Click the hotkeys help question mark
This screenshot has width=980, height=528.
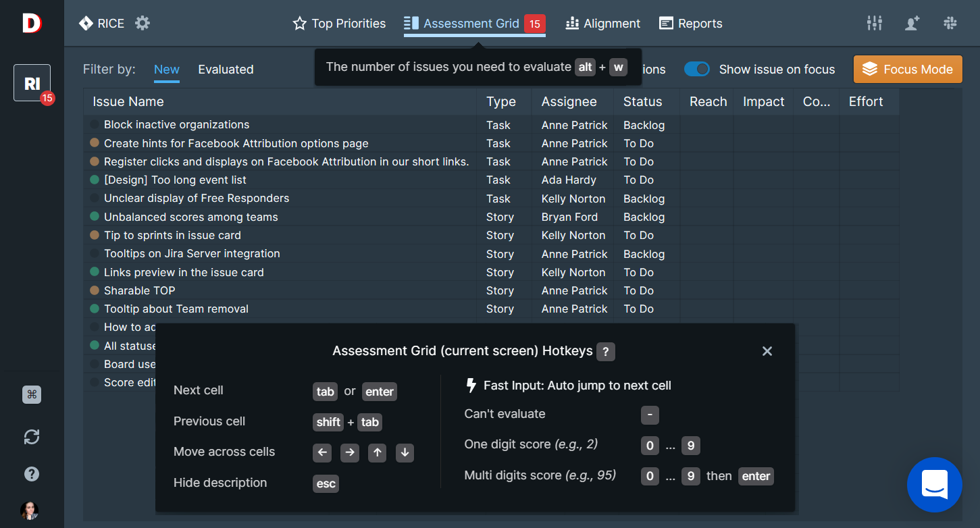(x=606, y=352)
